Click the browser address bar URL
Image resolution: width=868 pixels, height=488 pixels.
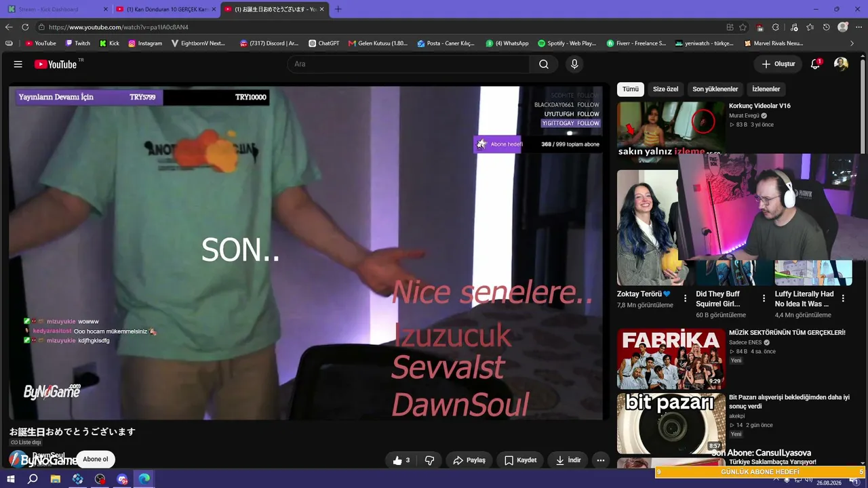tap(119, 27)
